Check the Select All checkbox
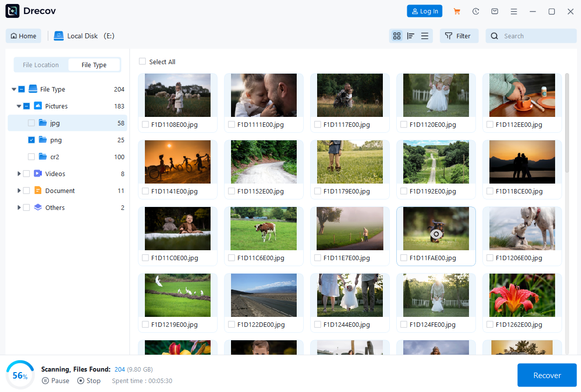The width and height of the screenshot is (581, 392). 142,62
